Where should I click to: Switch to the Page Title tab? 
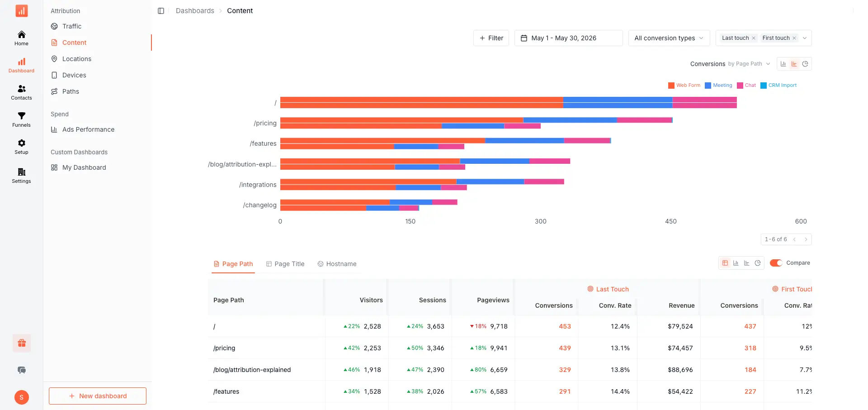pos(285,264)
